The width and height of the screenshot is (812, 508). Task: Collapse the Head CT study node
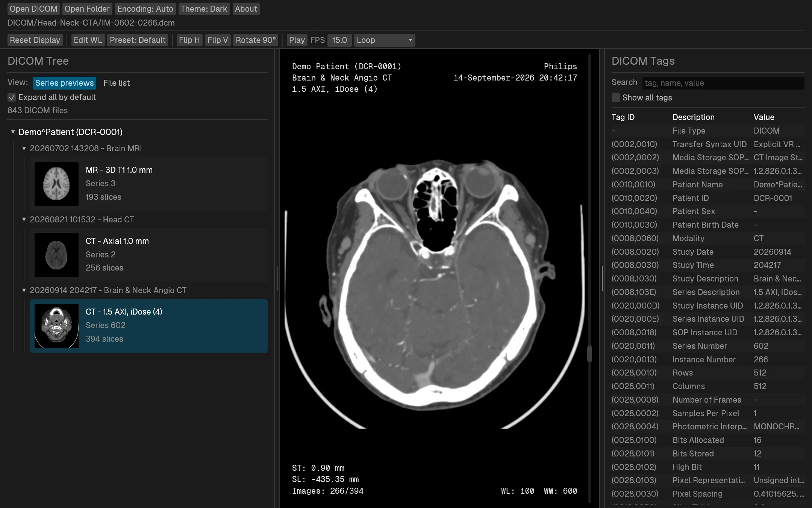click(24, 219)
